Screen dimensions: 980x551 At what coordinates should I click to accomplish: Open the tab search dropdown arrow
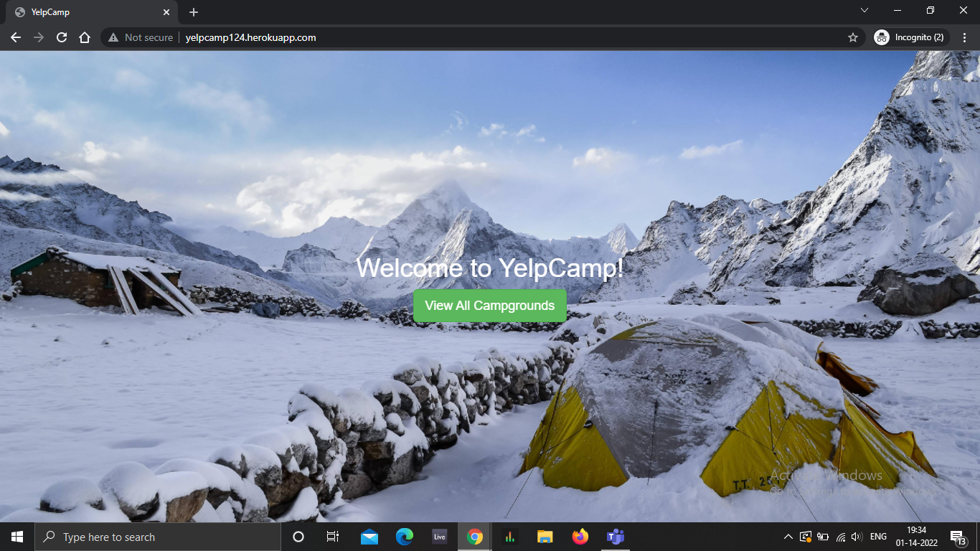(x=864, y=10)
